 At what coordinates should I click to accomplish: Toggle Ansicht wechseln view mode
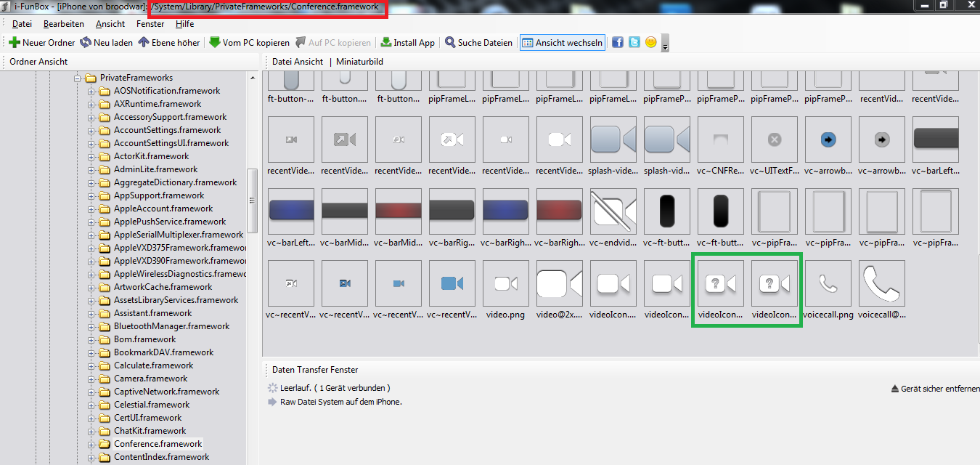coord(562,43)
